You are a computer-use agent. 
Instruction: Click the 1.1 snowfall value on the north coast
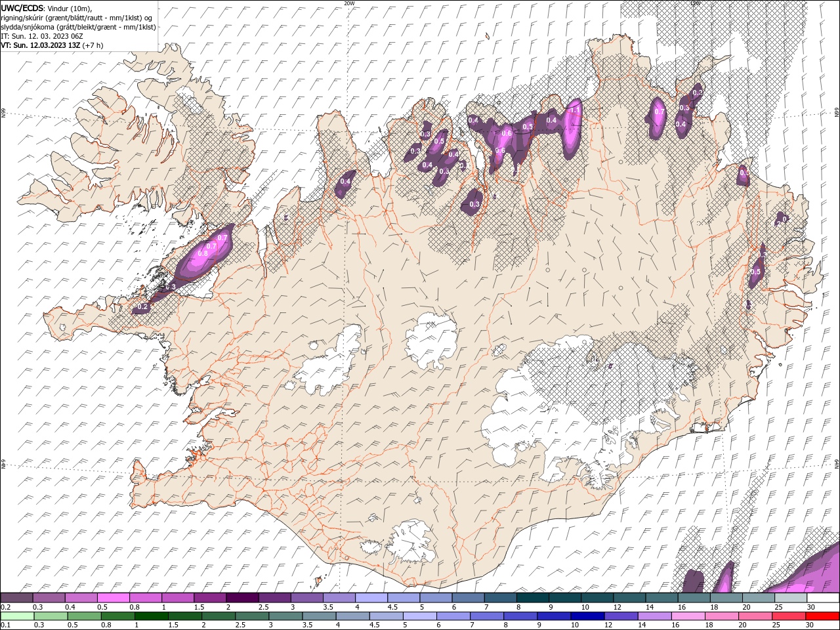575,111
